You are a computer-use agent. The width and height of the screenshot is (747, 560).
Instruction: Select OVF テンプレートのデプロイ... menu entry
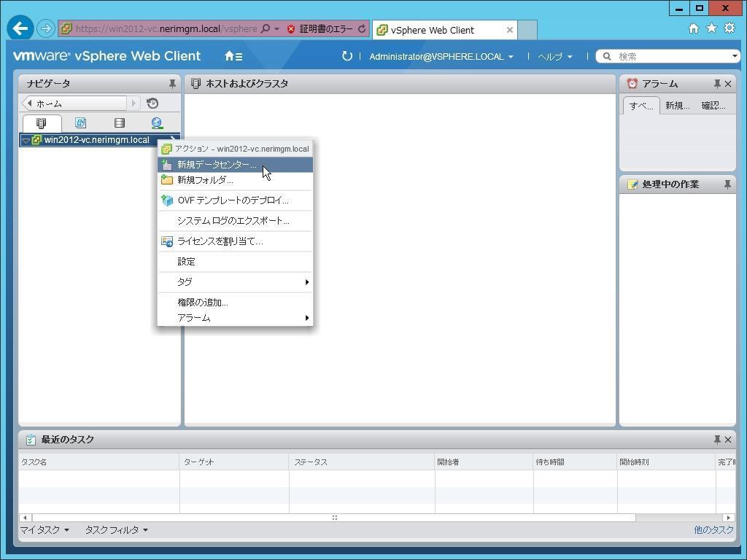pyautogui.click(x=236, y=201)
